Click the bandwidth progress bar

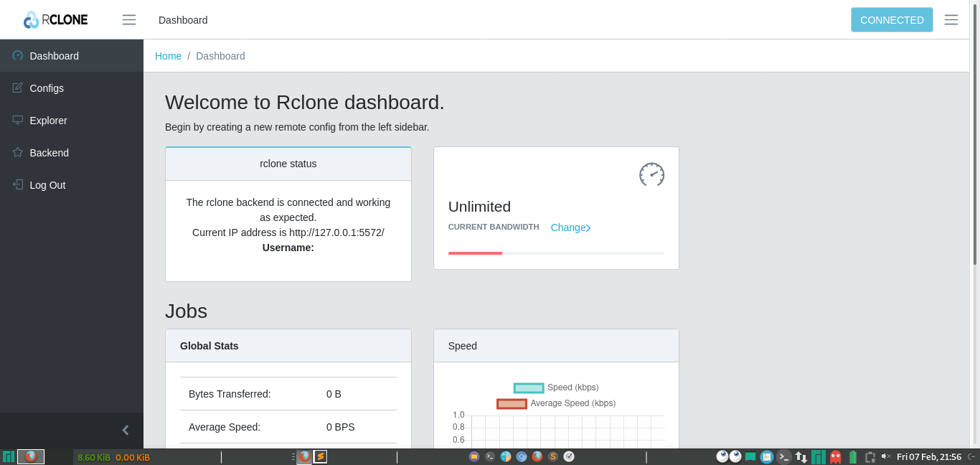coord(556,253)
